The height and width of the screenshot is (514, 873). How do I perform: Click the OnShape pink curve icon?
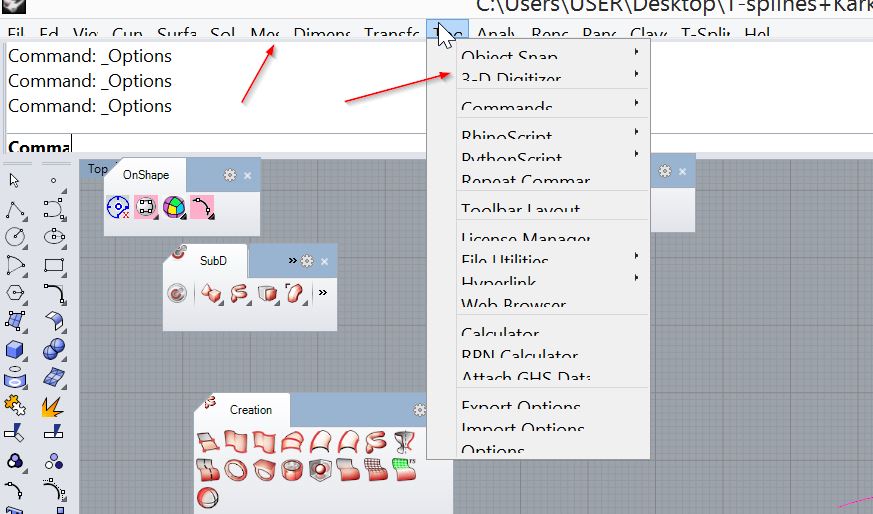[202, 207]
